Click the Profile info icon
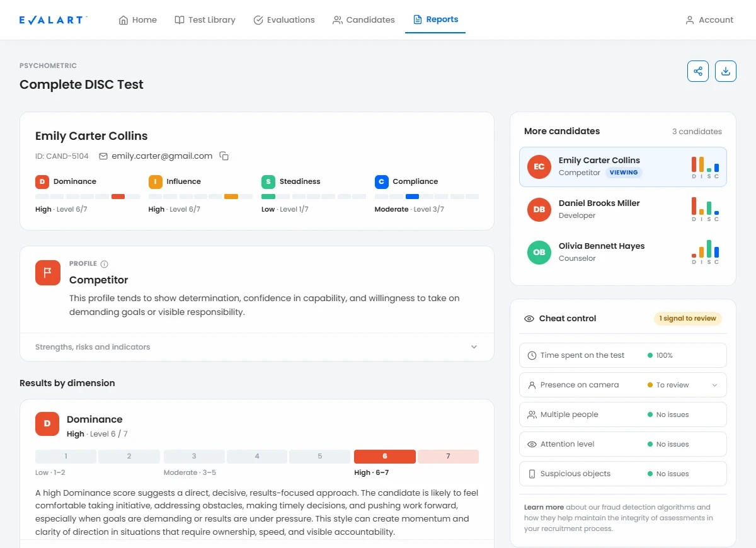The image size is (756, 548). 105,264
